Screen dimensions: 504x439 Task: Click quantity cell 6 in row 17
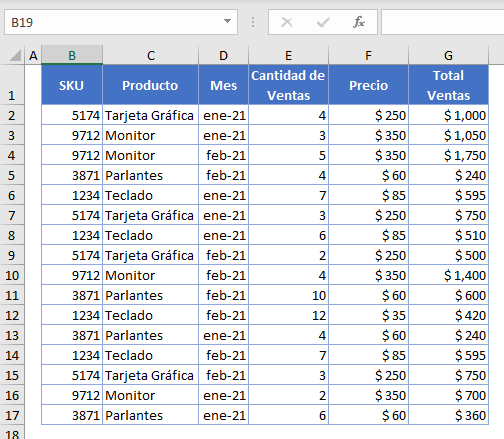[289, 415]
